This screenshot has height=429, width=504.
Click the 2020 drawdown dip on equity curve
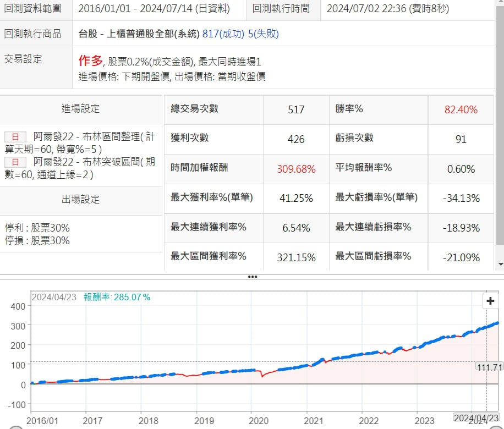pyautogui.click(x=262, y=375)
